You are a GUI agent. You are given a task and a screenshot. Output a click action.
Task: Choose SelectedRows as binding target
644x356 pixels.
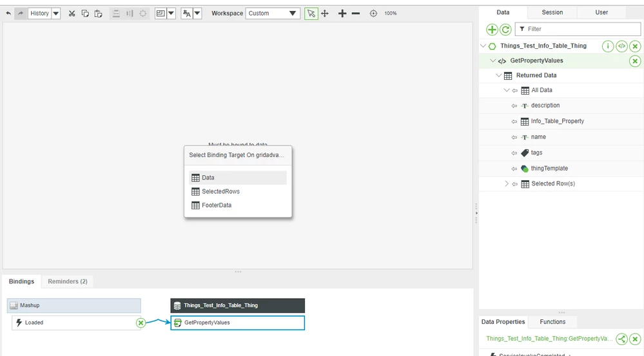(x=238, y=192)
